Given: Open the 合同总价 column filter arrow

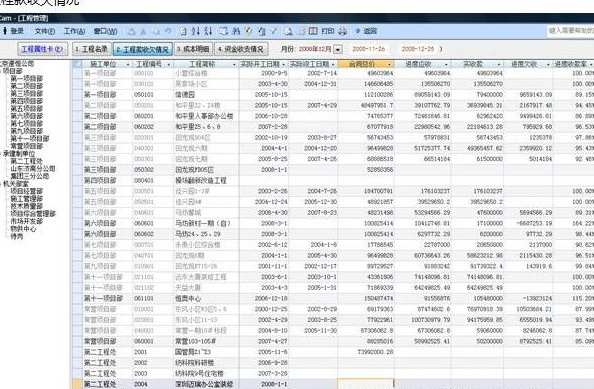Looking at the screenshot, I should (x=389, y=64).
